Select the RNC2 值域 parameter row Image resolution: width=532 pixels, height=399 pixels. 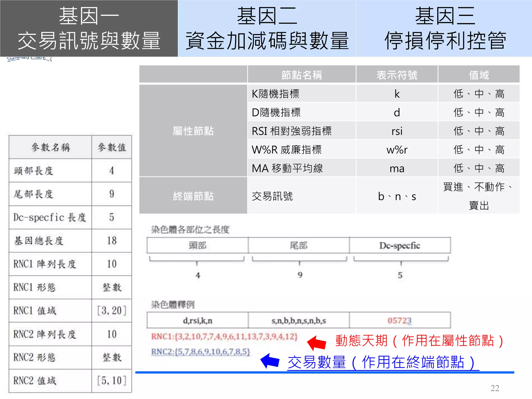[70, 381]
